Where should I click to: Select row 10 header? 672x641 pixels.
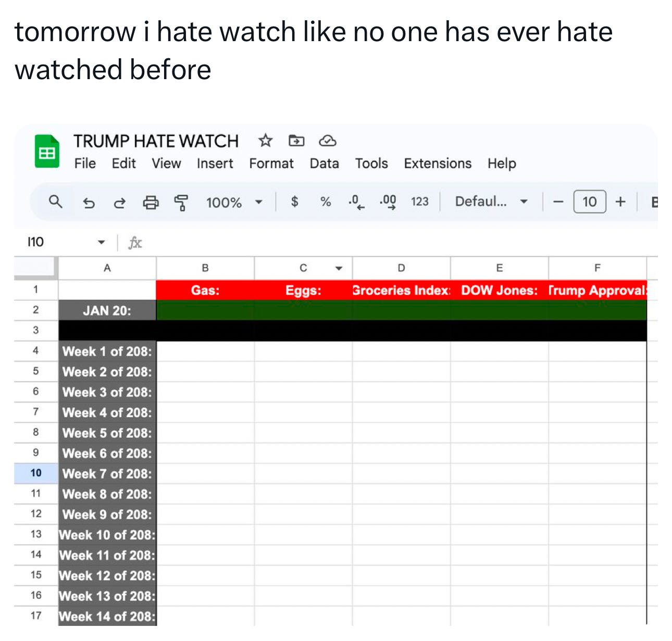tap(36, 473)
